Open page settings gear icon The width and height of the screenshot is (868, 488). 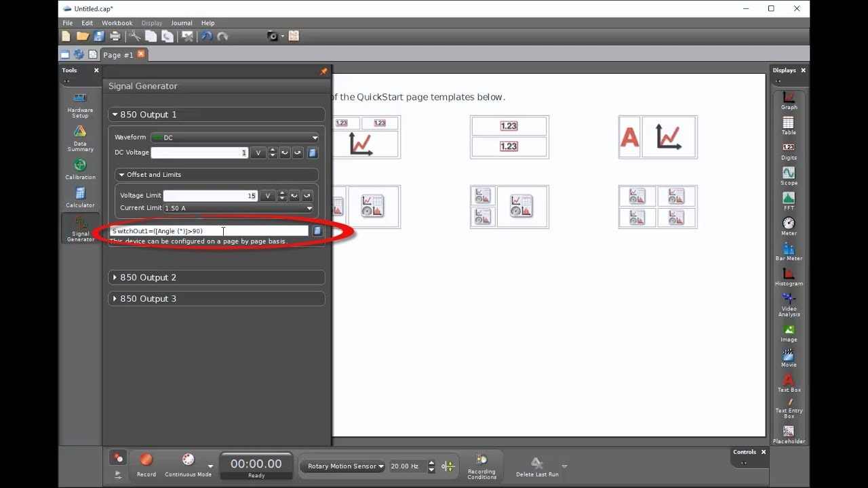(79, 55)
